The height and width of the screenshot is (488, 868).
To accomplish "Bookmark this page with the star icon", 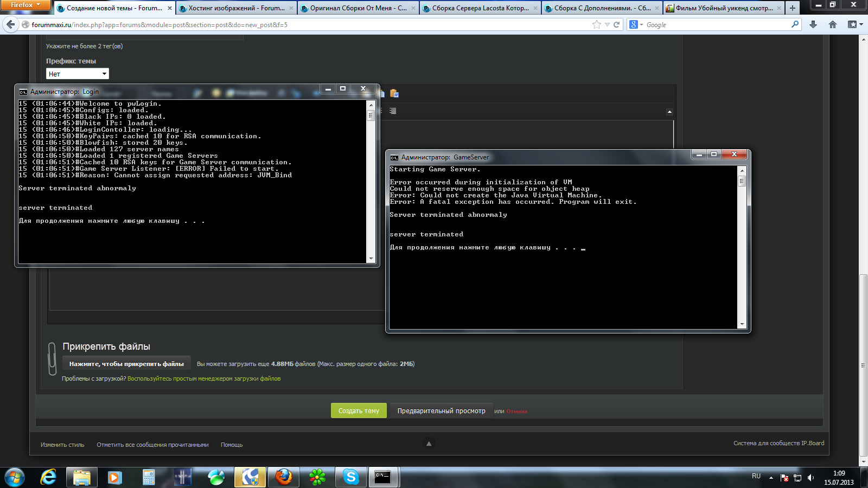I will tap(597, 24).
